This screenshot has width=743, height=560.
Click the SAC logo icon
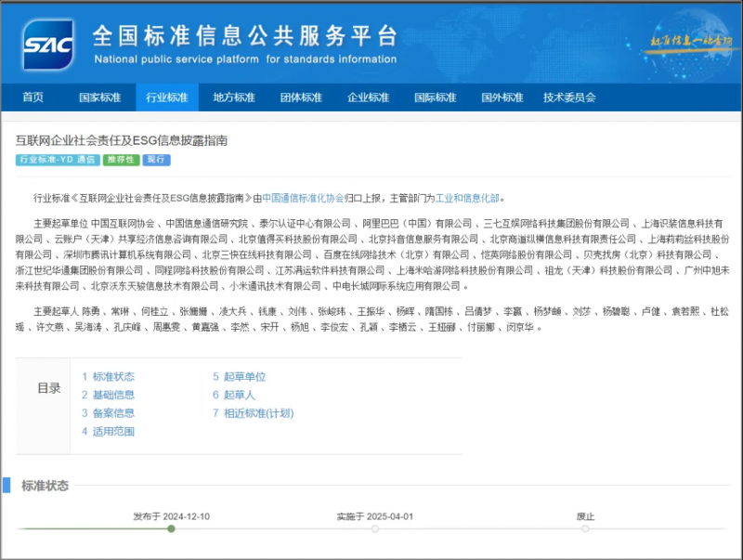coord(48,45)
